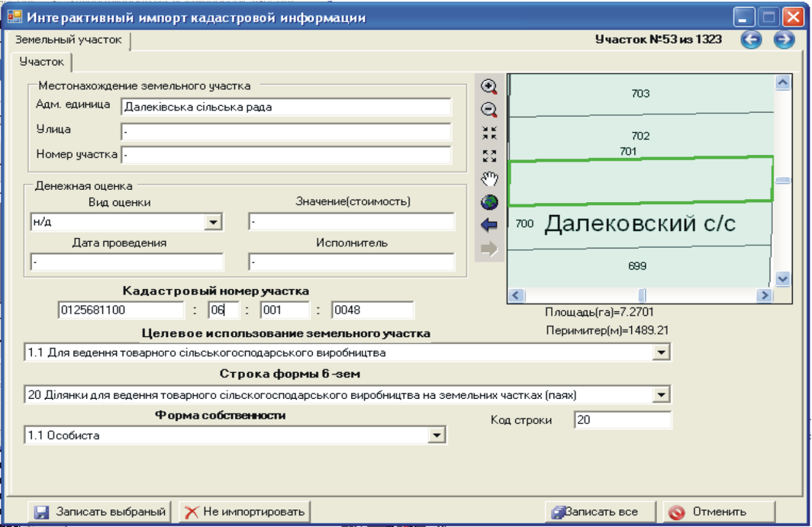The width and height of the screenshot is (812, 527).
Task: Go to the previous map view (blue left arrow)
Action: coord(489,225)
